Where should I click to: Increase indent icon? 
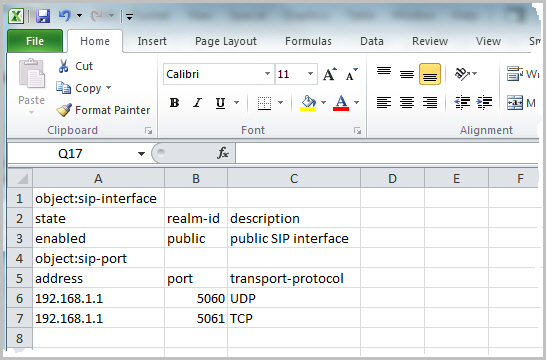point(485,103)
